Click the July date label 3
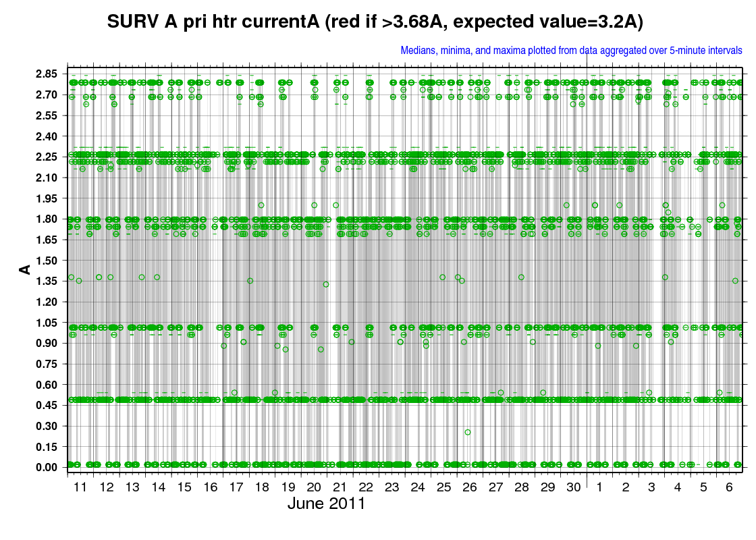The image size is (756, 540). coord(651,487)
